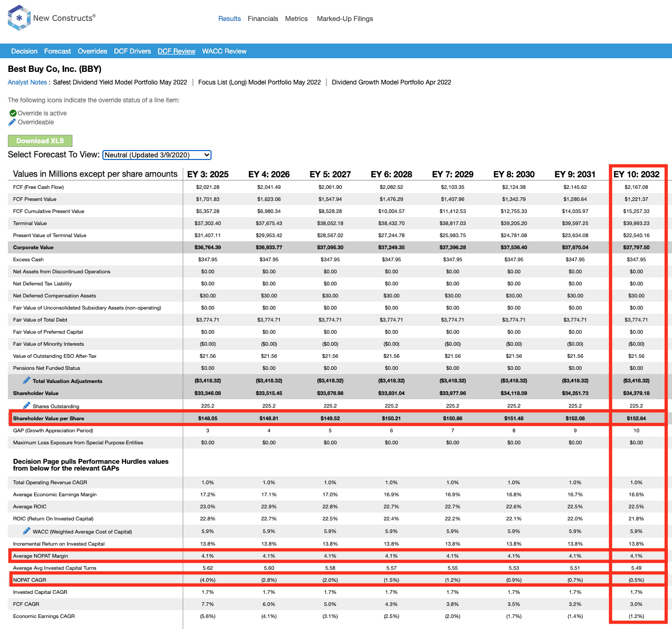Viewport: 672px width, 629px height.
Task: Switch to the Overrides tab
Action: (92, 51)
